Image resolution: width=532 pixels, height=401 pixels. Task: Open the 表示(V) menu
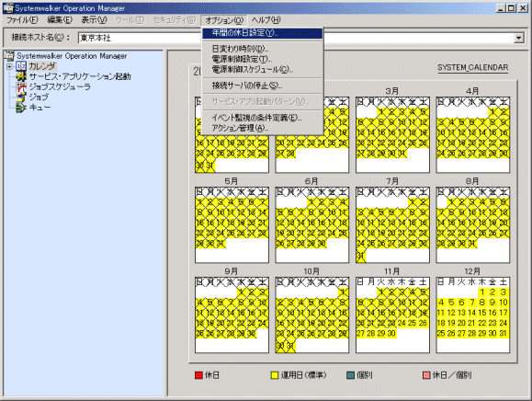pos(94,20)
